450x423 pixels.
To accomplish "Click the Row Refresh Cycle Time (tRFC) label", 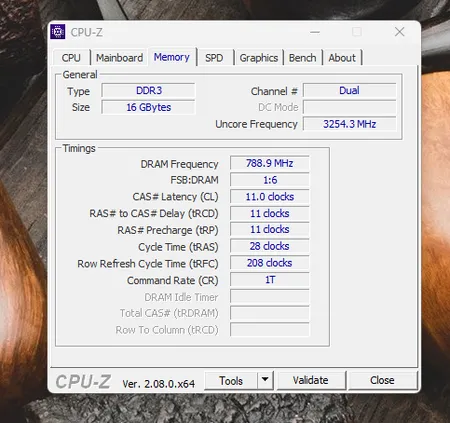I will click(x=148, y=264).
